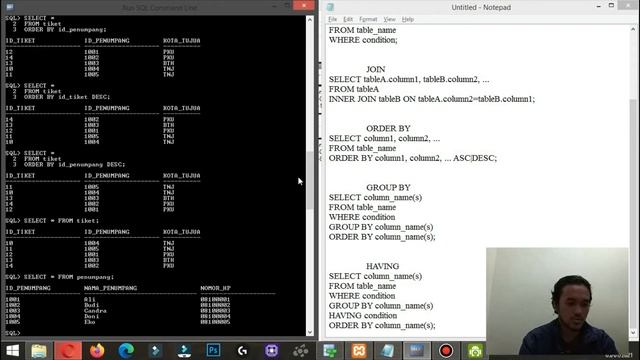Switch to Notepad via taskbar icon

(x=388, y=351)
